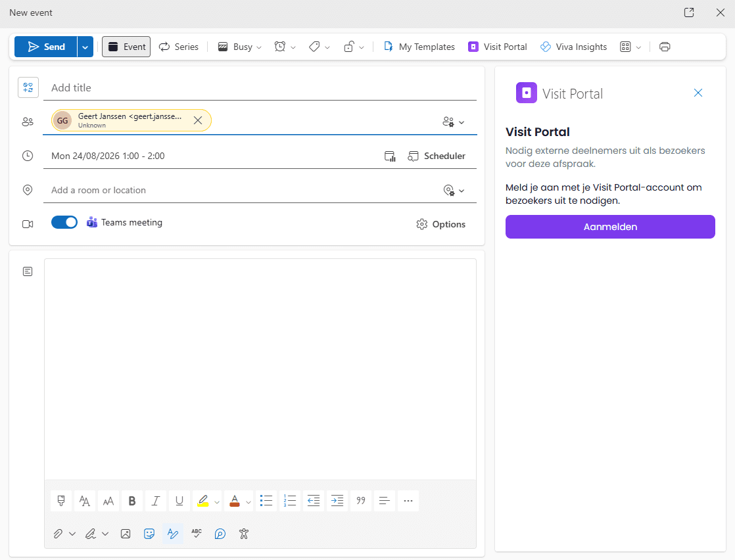Select the Event view button

pyautogui.click(x=126, y=47)
